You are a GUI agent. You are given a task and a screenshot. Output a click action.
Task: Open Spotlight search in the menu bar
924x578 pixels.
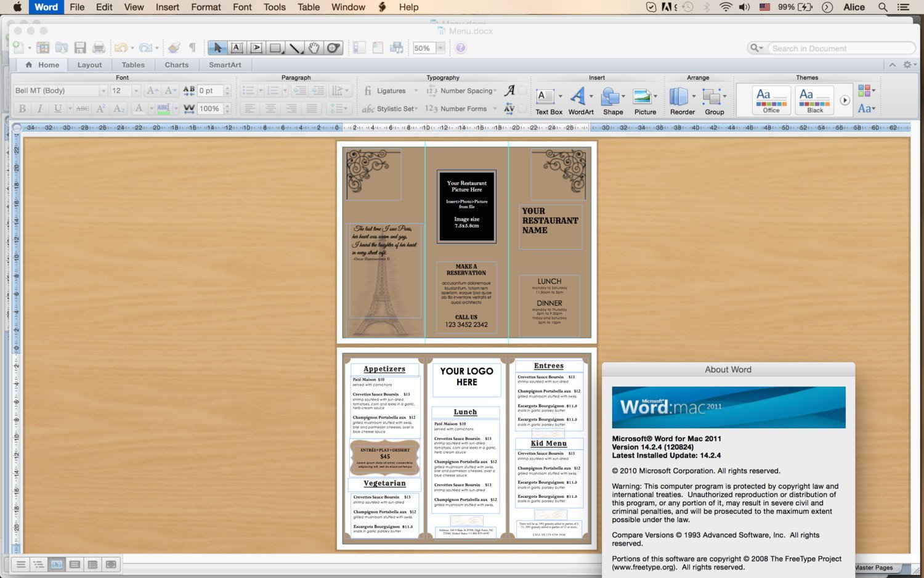[x=883, y=7]
